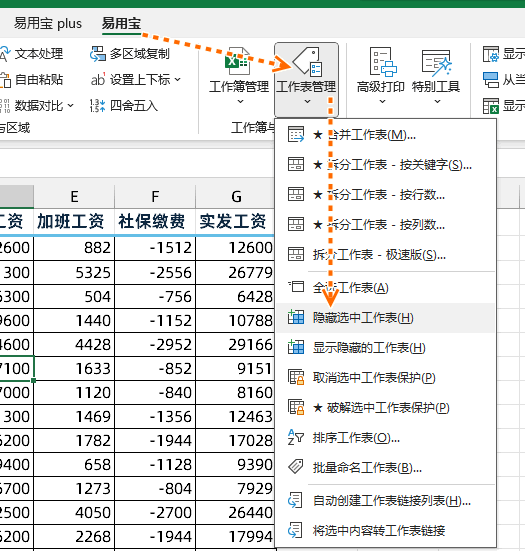Expand the 数据对比 dropdown arrow

pyautogui.click(x=70, y=105)
